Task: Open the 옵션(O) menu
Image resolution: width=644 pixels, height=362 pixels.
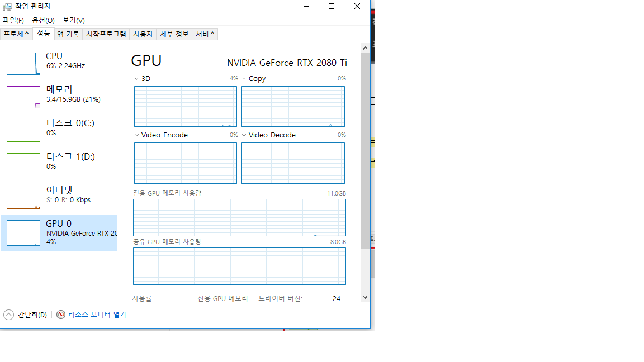Action: (43, 21)
